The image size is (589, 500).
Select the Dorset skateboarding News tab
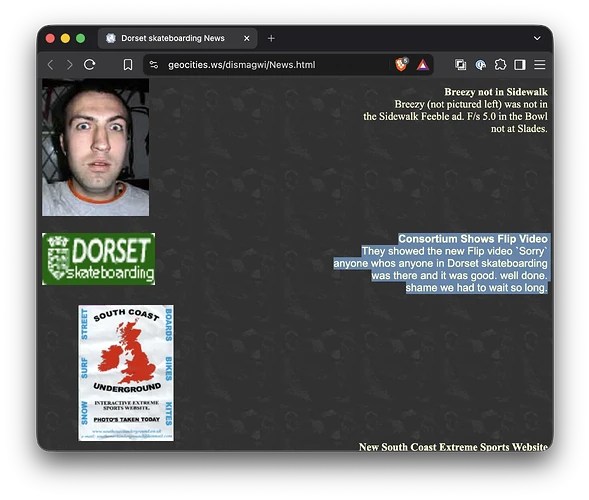tap(178, 38)
